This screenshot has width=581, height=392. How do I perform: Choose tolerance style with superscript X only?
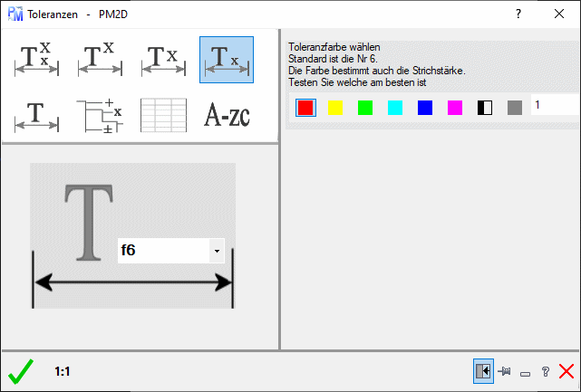point(102,59)
